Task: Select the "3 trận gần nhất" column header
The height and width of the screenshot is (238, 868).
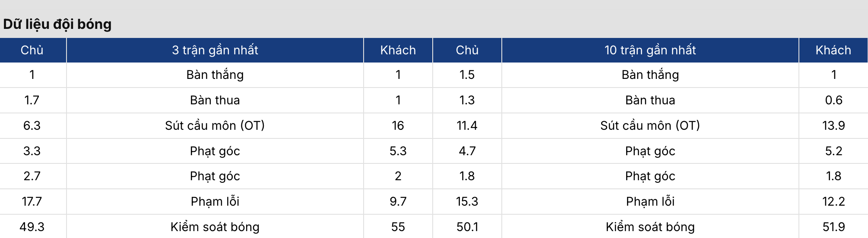Action: point(215,50)
